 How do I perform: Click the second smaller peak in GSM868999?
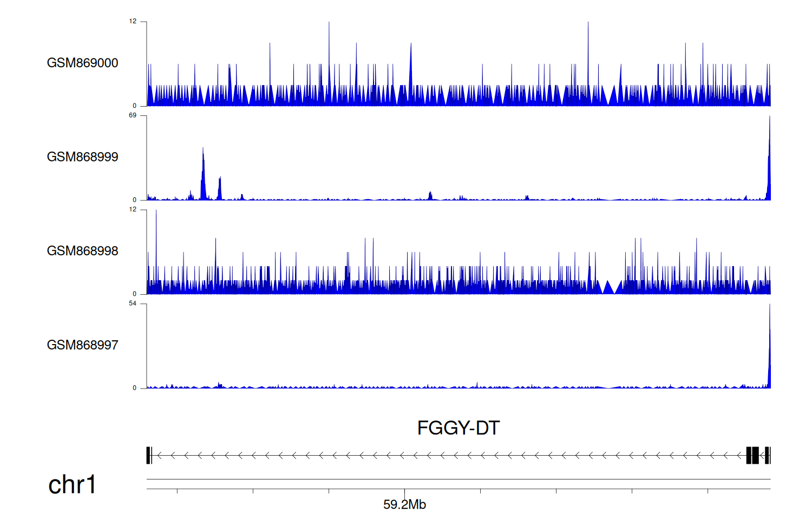click(x=220, y=190)
